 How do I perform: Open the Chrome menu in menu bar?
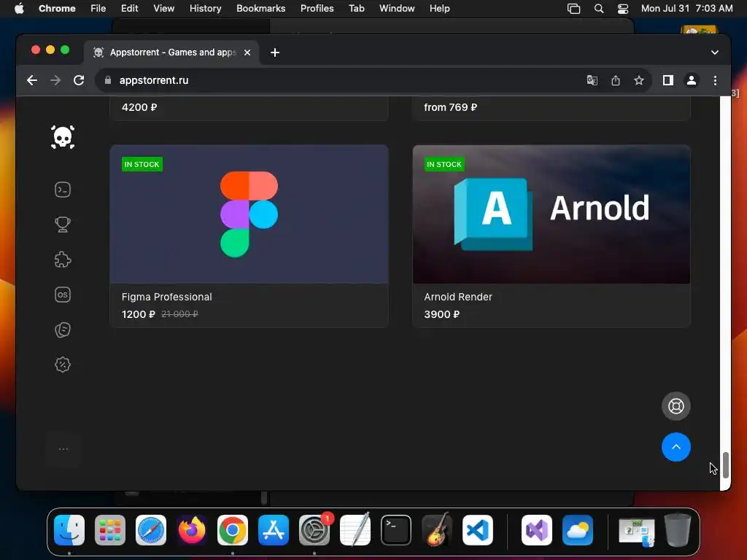[x=57, y=8]
